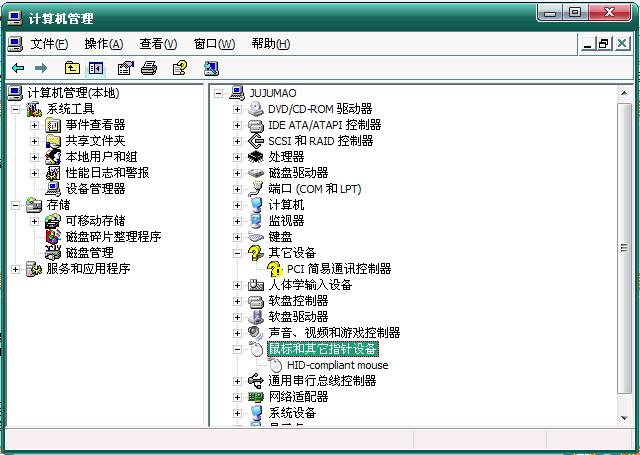The image size is (640, 455).
Task: Open the 帮助(H) menu
Action: click(271, 44)
